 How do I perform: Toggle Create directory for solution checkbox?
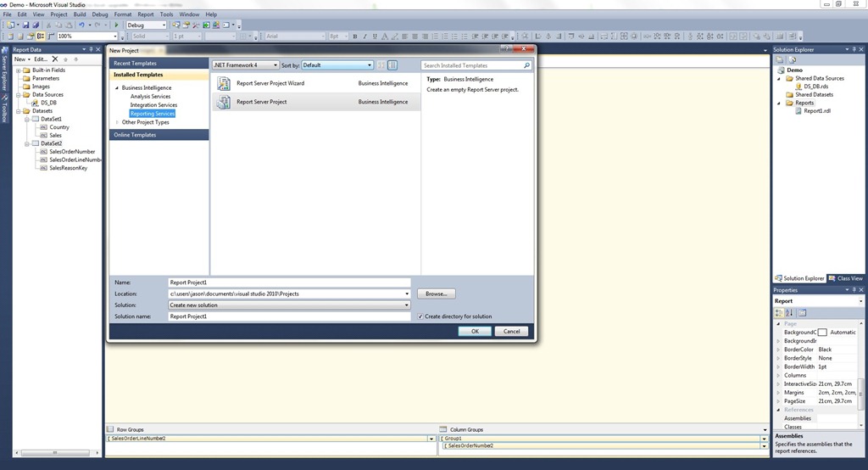click(x=420, y=316)
